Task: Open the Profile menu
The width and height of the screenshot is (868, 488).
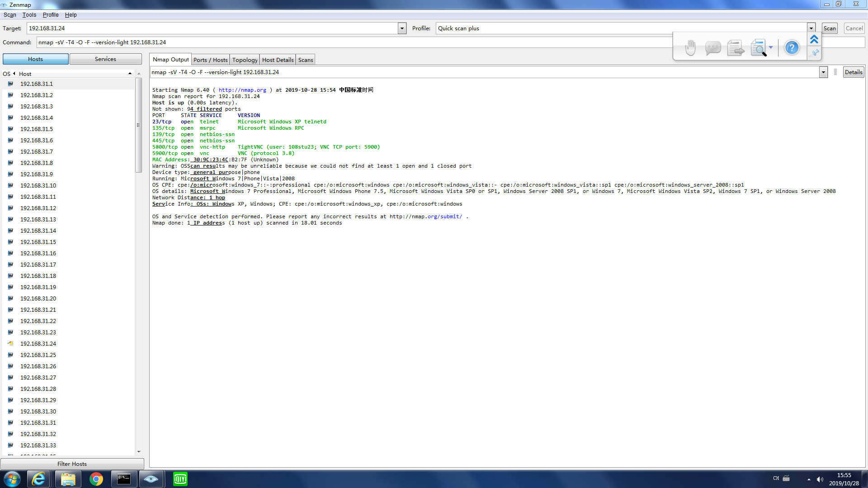Action: 51,15
